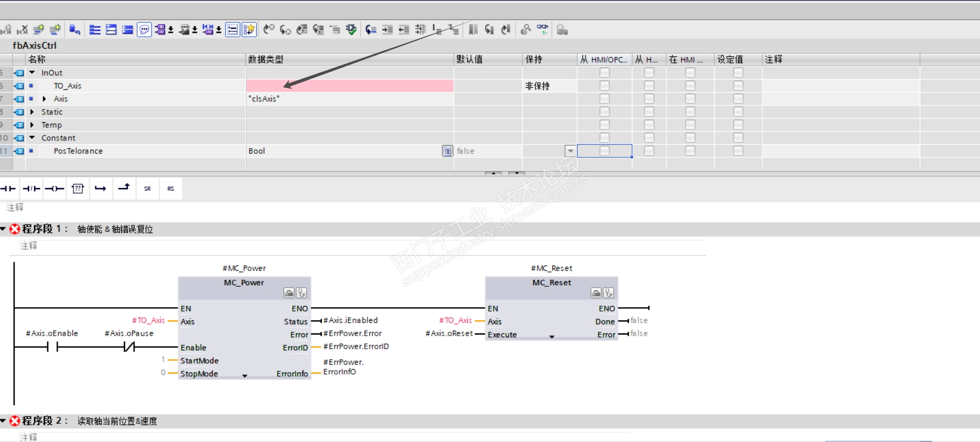Collapse the Constant section

[32, 138]
